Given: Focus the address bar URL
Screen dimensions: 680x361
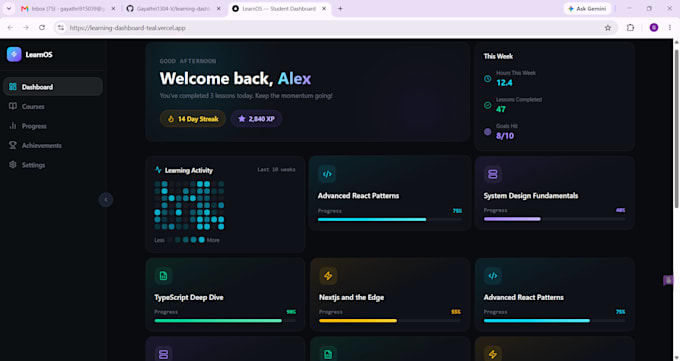Looking at the screenshot, I should coord(128,28).
